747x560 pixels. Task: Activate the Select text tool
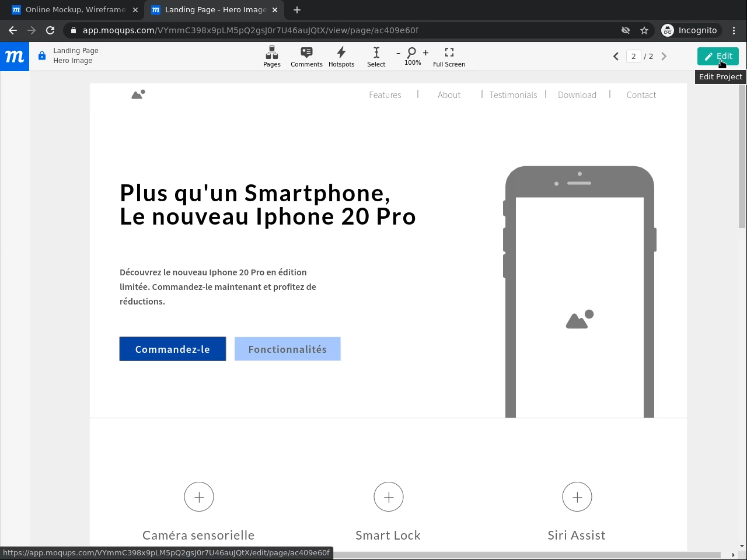click(376, 57)
